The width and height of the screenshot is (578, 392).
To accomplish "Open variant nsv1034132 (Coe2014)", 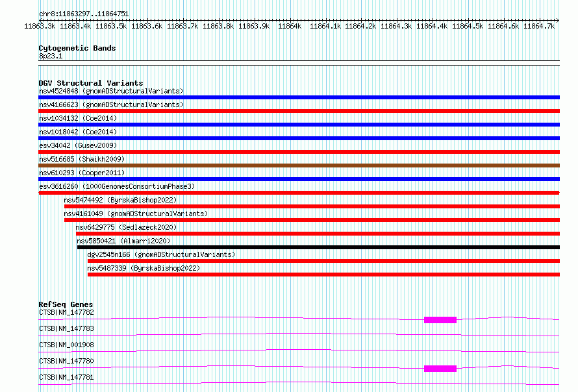I will (x=78, y=118).
